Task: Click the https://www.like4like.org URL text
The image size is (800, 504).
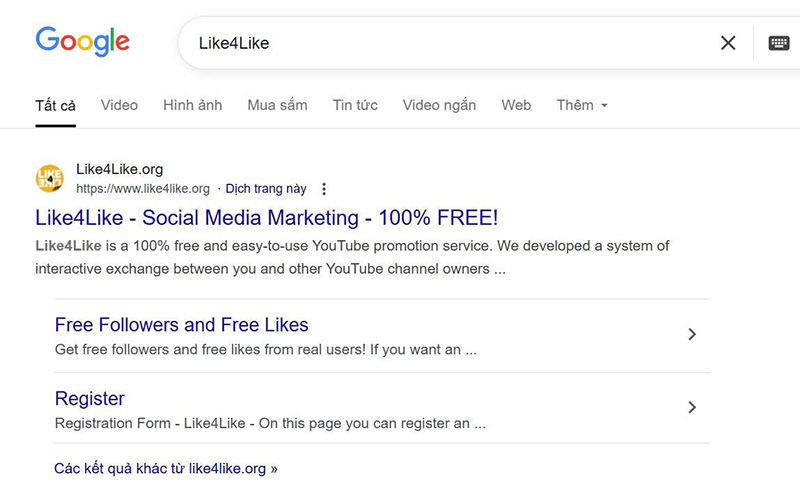Action: pos(143,189)
